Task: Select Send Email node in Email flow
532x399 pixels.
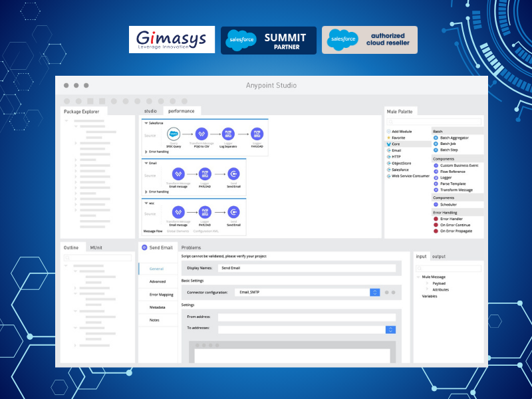Action: click(x=233, y=174)
